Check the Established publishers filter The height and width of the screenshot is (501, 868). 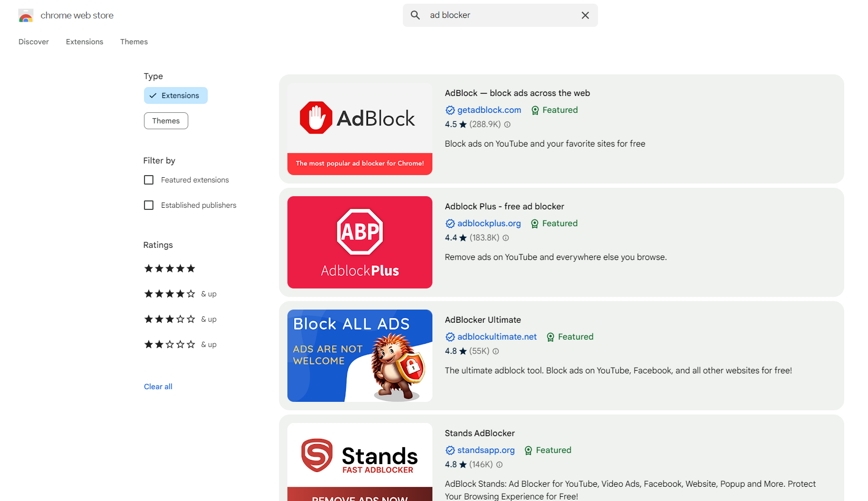tap(149, 205)
